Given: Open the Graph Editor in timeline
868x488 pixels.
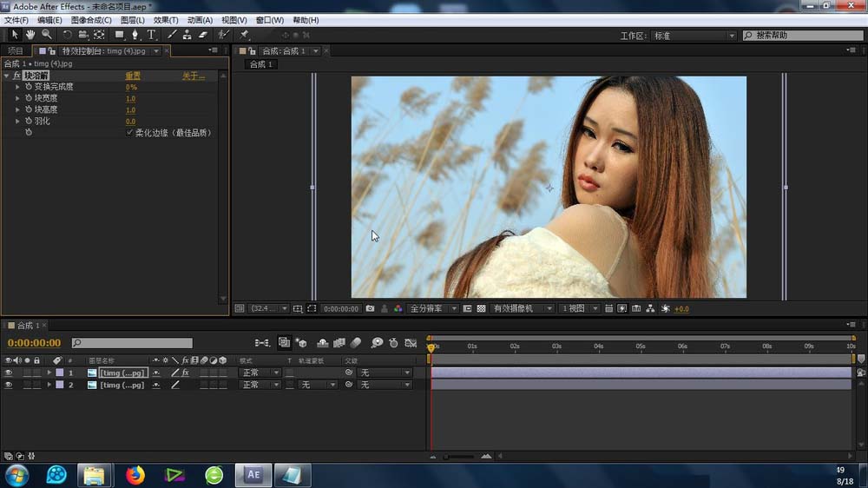Looking at the screenshot, I should [411, 343].
